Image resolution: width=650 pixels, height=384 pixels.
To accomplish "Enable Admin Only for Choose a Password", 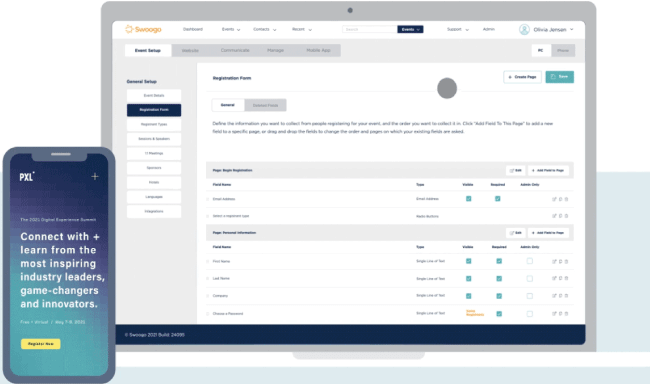I will [x=530, y=314].
